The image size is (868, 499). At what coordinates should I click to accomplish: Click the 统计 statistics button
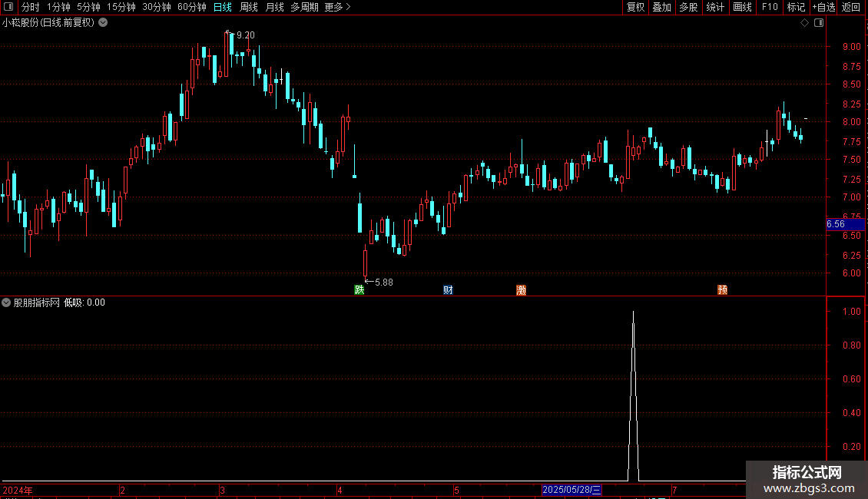coord(715,7)
